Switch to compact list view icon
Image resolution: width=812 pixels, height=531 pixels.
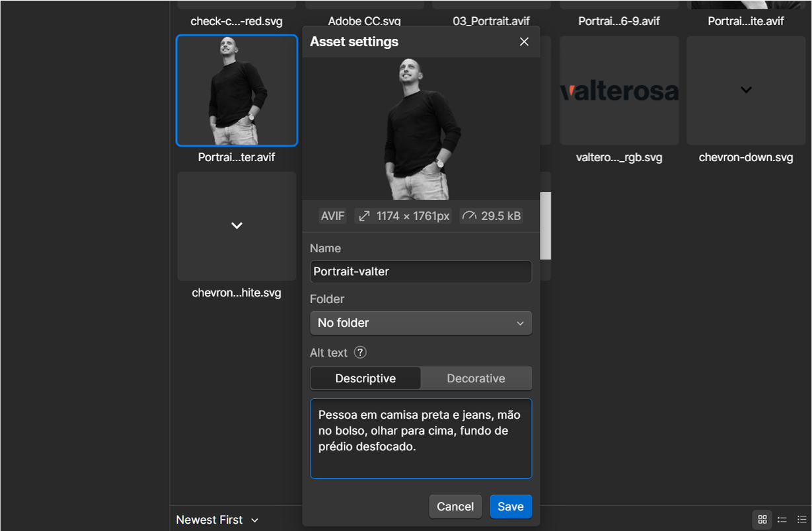point(782,520)
